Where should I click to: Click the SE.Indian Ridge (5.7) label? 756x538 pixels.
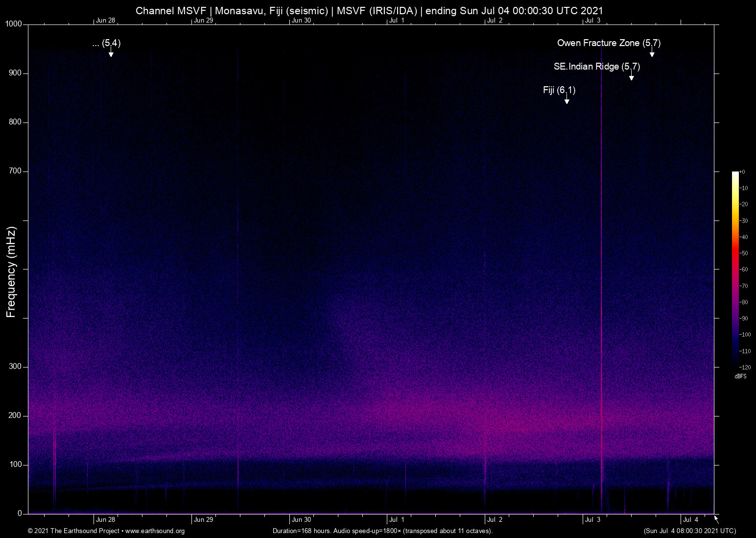point(597,67)
